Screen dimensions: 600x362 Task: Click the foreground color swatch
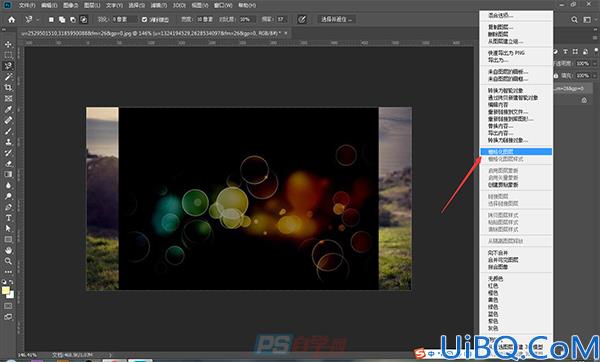pyautogui.click(x=6, y=291)
